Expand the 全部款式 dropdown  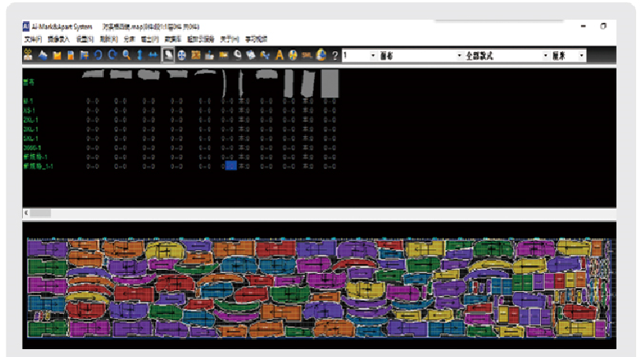500,56
